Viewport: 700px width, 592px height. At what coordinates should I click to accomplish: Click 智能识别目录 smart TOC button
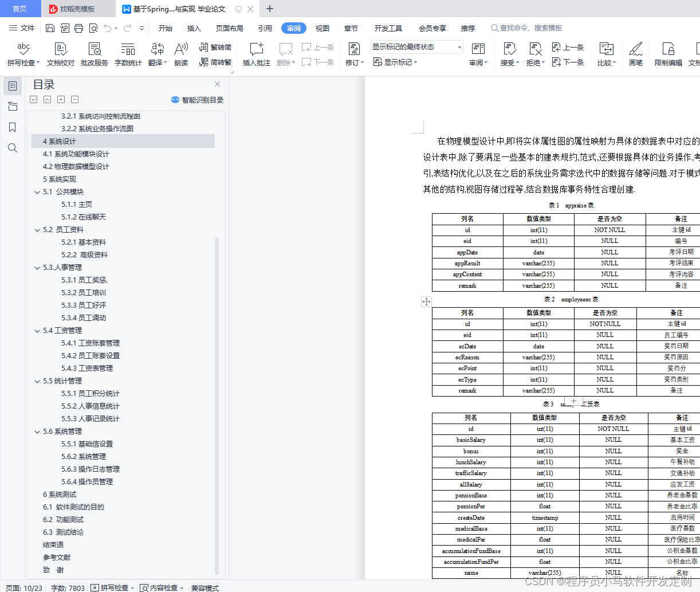[x=198, y=100]
